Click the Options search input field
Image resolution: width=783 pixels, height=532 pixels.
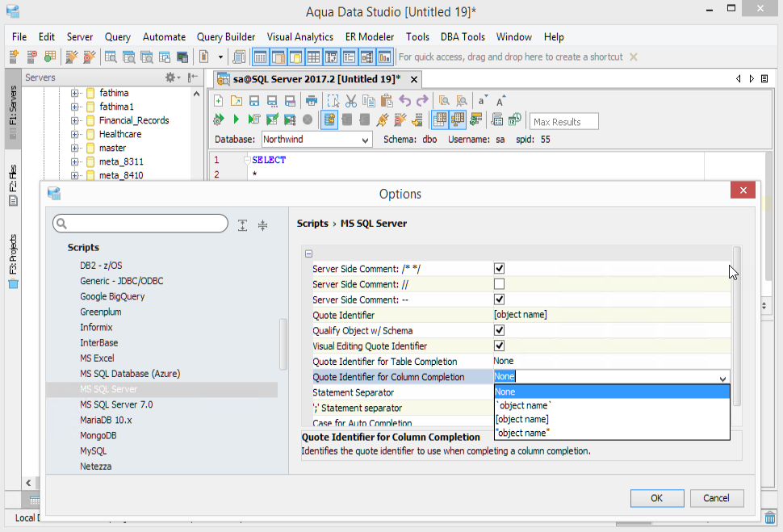(145, 224)
